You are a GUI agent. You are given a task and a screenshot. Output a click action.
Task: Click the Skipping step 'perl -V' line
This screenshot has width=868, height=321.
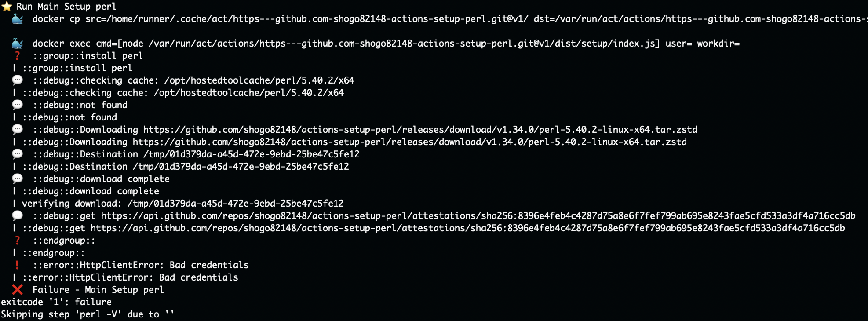pyautogui.click(x=88, y=314)
